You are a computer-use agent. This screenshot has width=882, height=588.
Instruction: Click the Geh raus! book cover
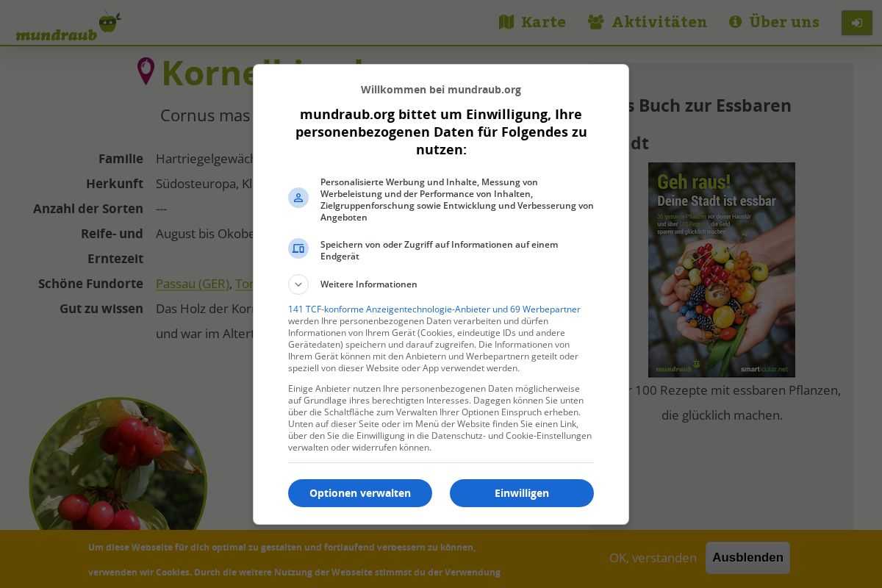[722, 270]
